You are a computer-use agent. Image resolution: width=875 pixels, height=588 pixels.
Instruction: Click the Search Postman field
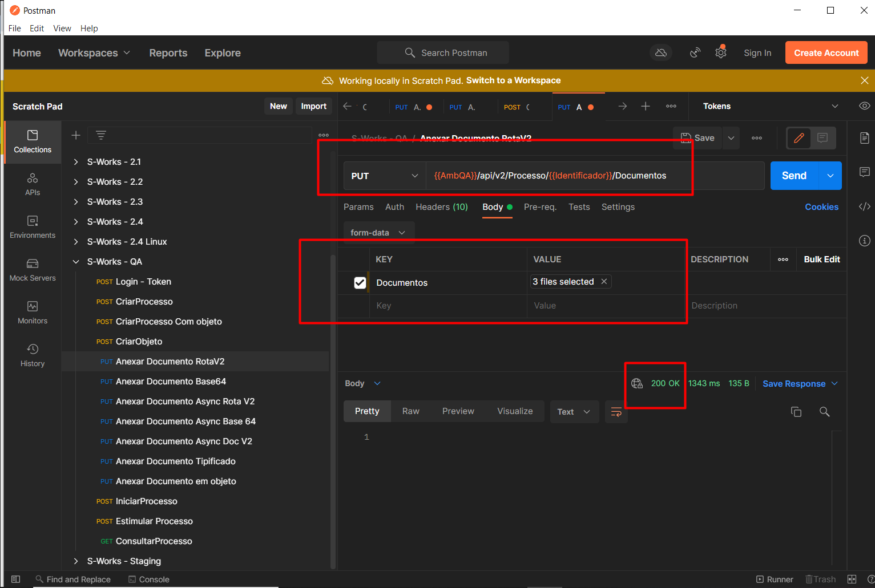coord(443,52)
